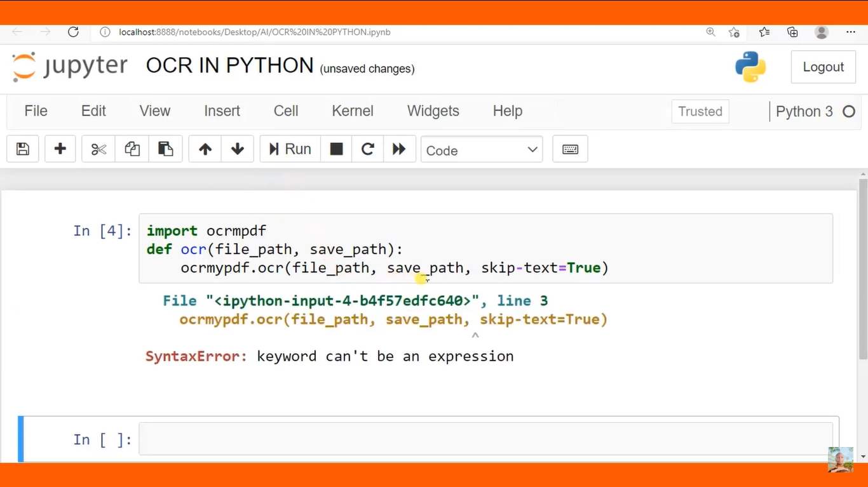The height and width of the screenshot is (487, 868).
Task: Click the kernel idle circle indicator
Action: 849,112
